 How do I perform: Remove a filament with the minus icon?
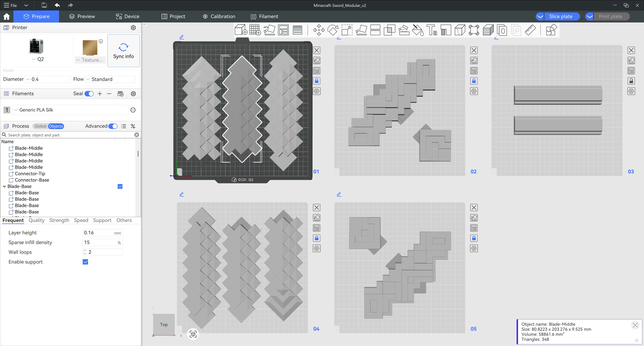[x=109, y=94]
